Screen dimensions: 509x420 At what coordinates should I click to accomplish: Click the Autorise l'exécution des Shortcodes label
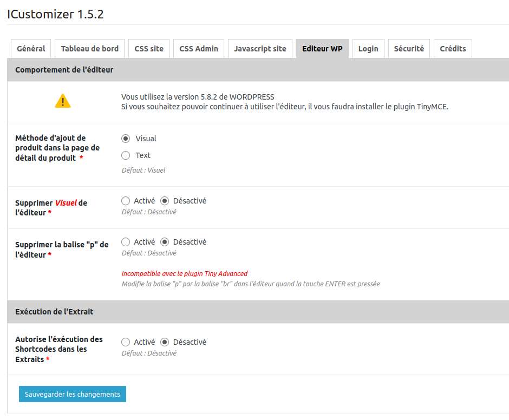click(59, 349)
